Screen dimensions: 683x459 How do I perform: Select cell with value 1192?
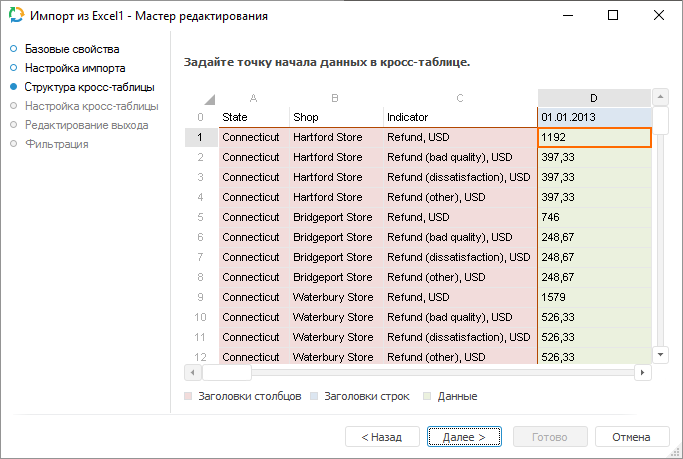(x=594, y=137)
